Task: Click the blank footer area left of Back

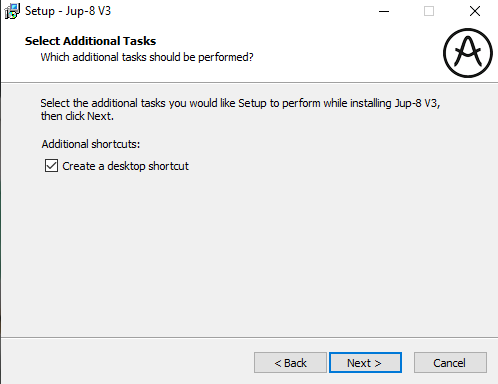Action: tap(127, 363)
